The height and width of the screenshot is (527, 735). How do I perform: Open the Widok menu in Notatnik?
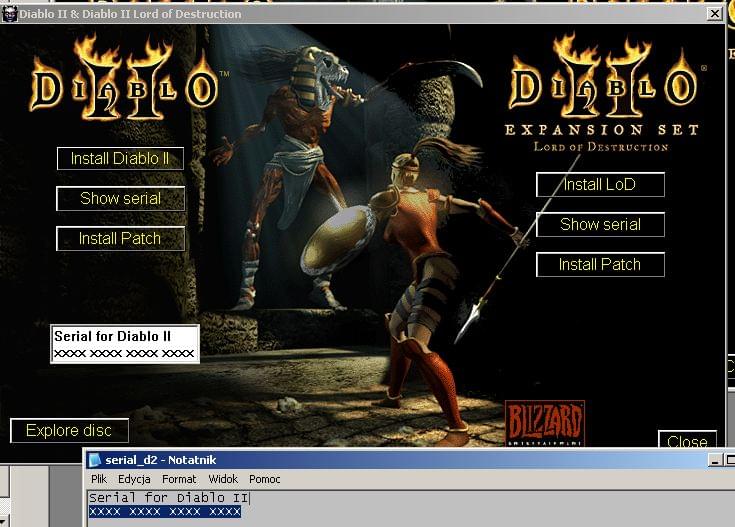pyautogui.click(x=223, y=479)
